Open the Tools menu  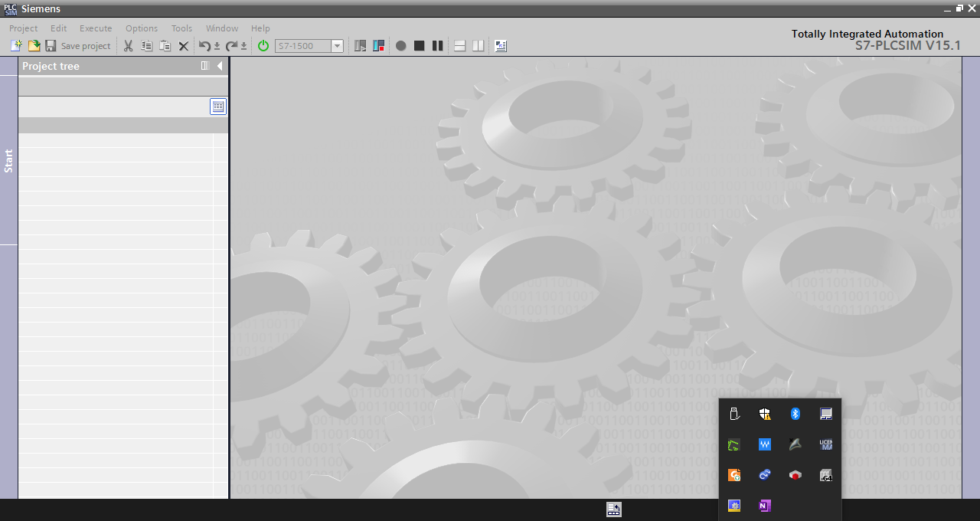click(181, 28)
